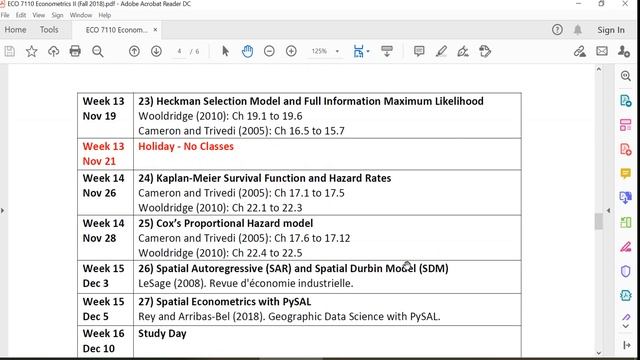640x360 pixels.
Task: Click the scroll up arrow
Action: [x=598, y=69]
